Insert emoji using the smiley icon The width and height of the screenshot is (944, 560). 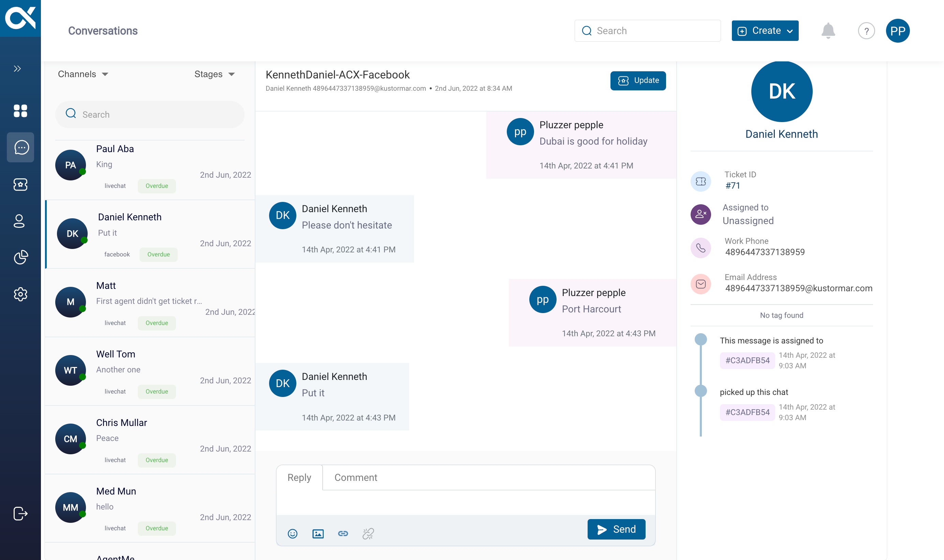point(292,534)
